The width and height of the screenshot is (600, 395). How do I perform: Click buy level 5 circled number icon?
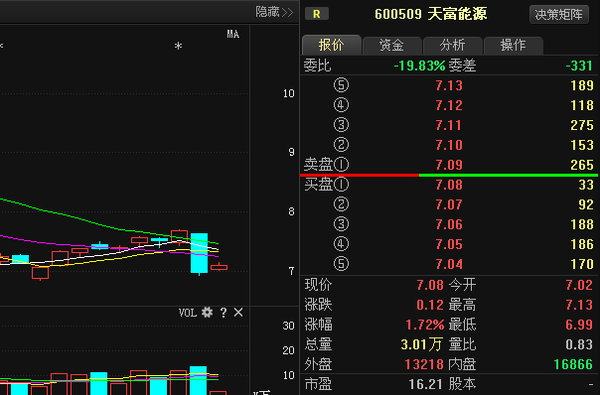tap(341, 264)
